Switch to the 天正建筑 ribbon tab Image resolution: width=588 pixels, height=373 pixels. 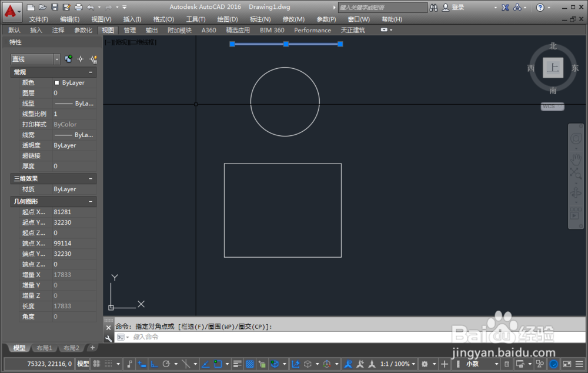352,30
